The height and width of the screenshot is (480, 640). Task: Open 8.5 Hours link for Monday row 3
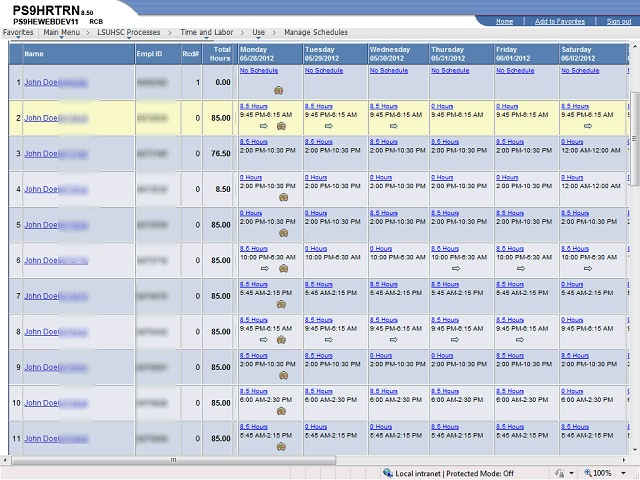[x=253, y=142]
